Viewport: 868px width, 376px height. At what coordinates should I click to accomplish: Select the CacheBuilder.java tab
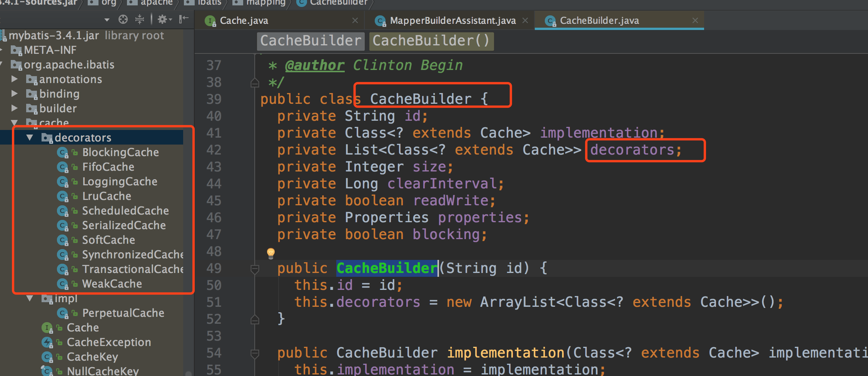point(619,20)
